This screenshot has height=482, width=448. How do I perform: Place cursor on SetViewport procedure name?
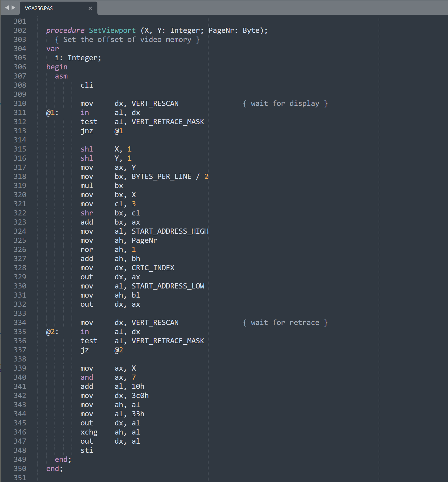coord(112,30)
